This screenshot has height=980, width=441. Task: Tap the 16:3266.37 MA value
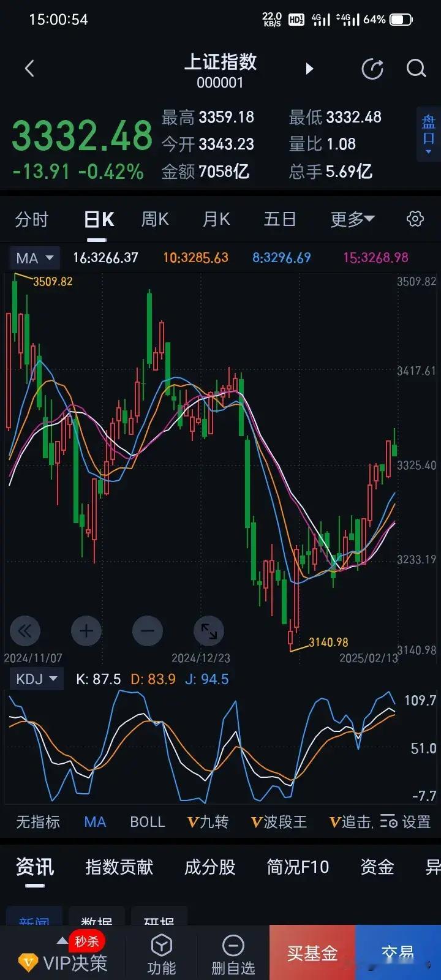[106, 258]
